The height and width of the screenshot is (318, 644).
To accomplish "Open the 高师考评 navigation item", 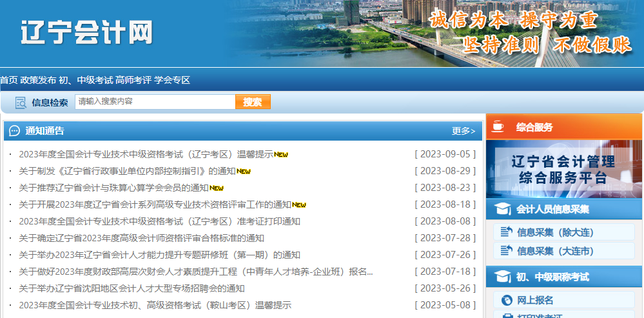I will pos(133,80).
